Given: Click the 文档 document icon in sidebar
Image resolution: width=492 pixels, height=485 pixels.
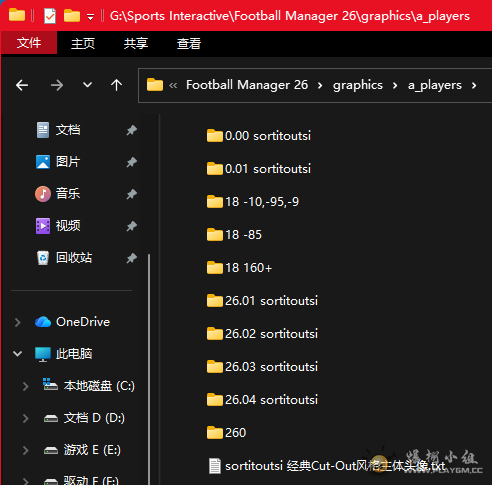Looking at the screenshot, I should [x=43, y=130].
